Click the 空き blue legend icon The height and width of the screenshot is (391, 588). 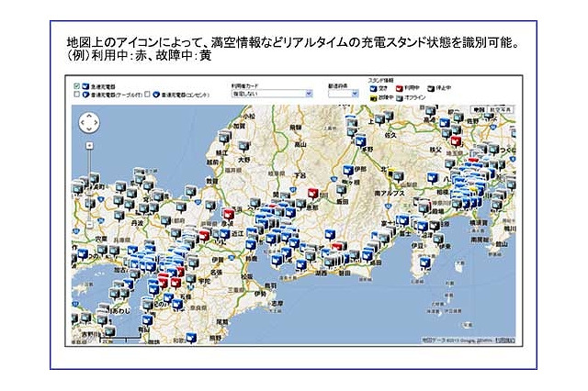(x=373, y=88)
